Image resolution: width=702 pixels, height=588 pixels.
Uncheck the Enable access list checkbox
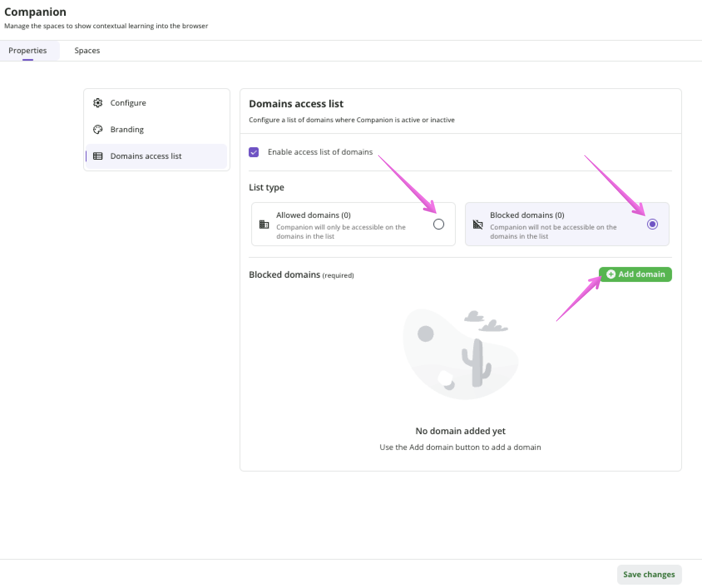point(254,152)
